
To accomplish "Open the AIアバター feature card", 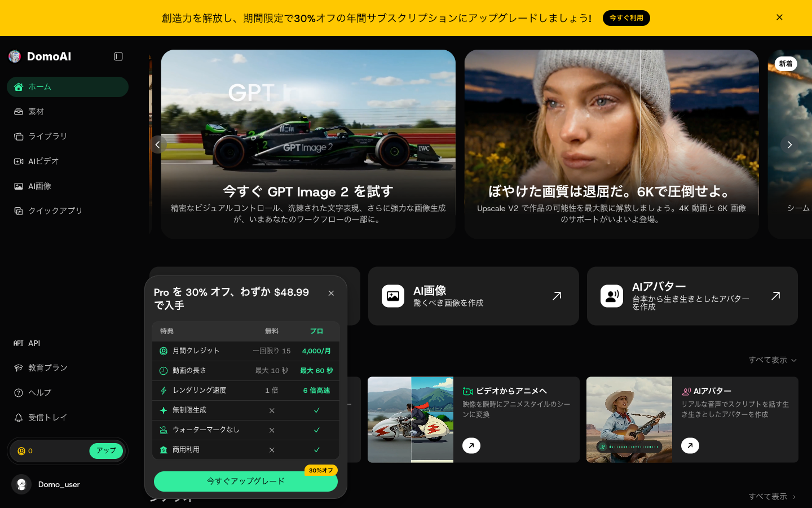I will tap(692, 296).
